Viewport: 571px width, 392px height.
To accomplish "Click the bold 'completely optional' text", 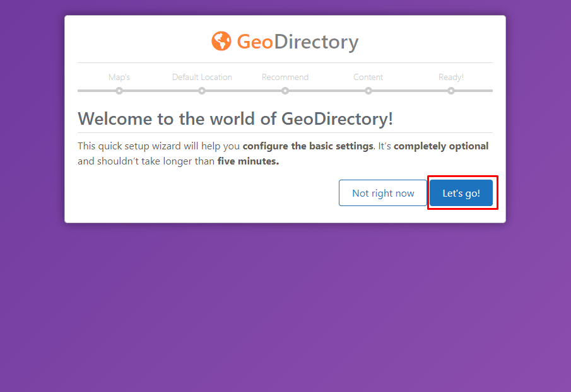I will (x=441, y=146).
